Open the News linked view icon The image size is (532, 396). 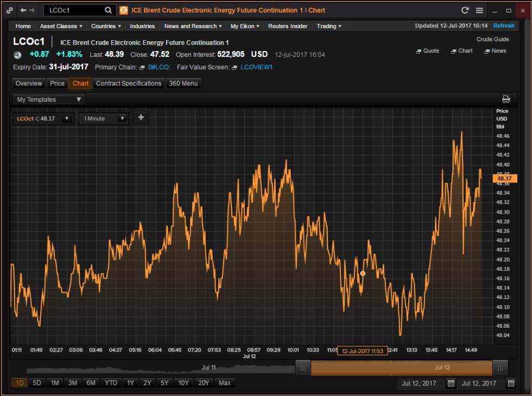487,51
